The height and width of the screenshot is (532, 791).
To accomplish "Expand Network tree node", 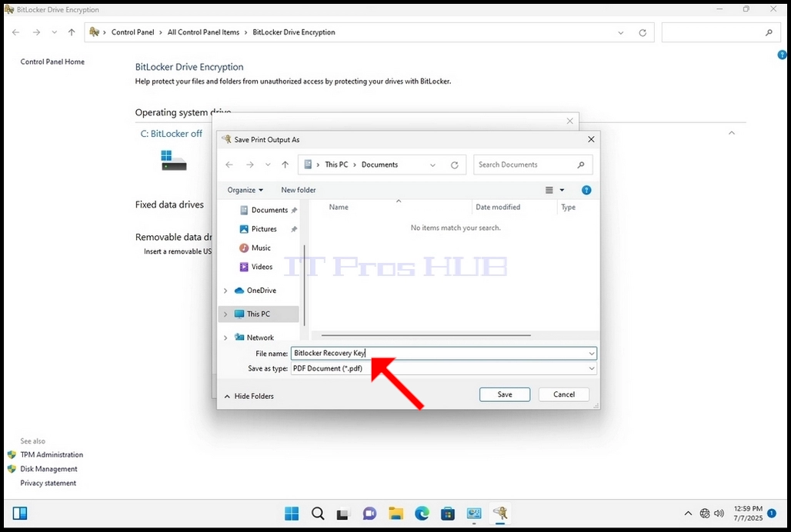I will 225,337.
